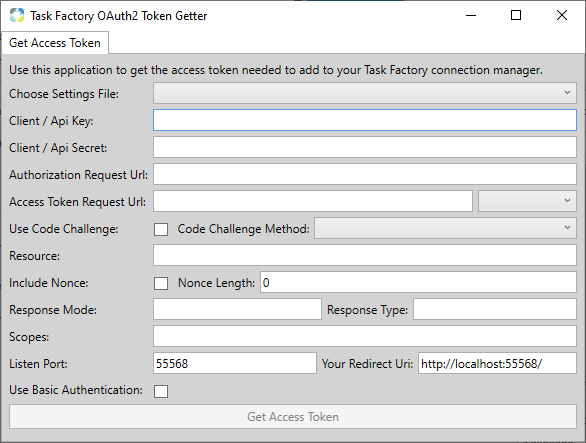Click the Get Access Token button at bottom
Viewport: 586px width, 443px height.
point(293,416)
